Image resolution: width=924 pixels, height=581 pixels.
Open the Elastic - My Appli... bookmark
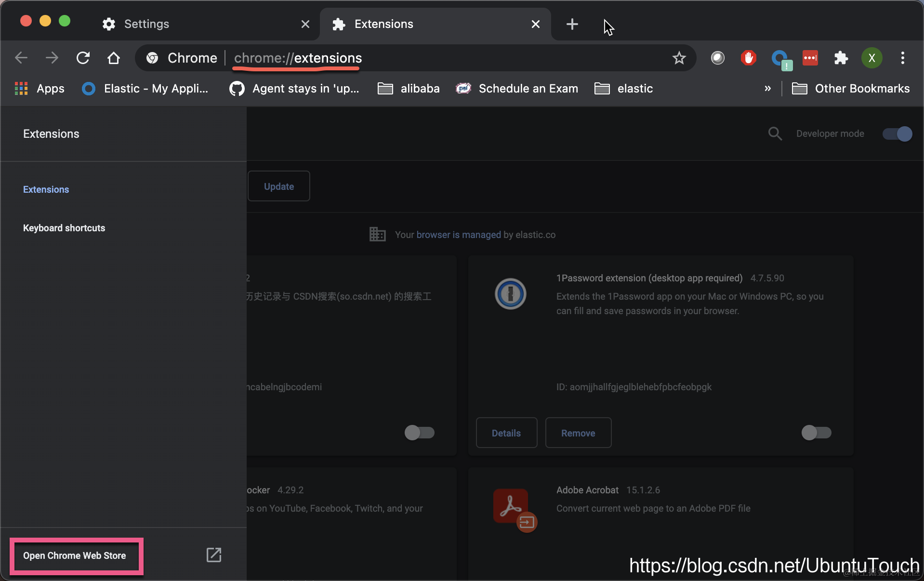point(145,89)
